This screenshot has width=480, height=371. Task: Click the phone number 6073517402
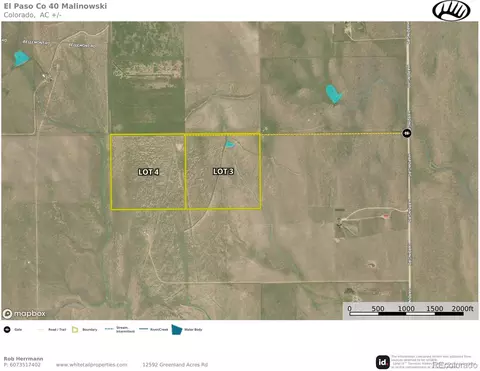(25, 365)
